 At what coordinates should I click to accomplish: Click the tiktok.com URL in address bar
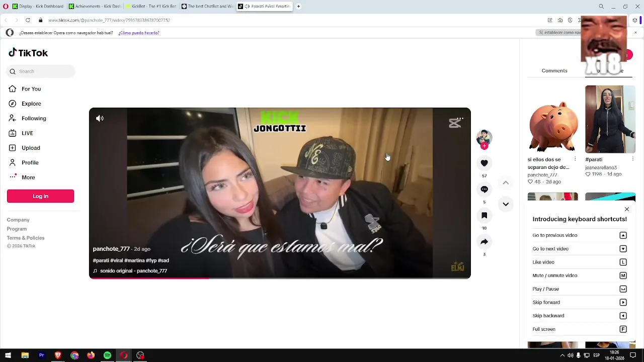[109, 20]
